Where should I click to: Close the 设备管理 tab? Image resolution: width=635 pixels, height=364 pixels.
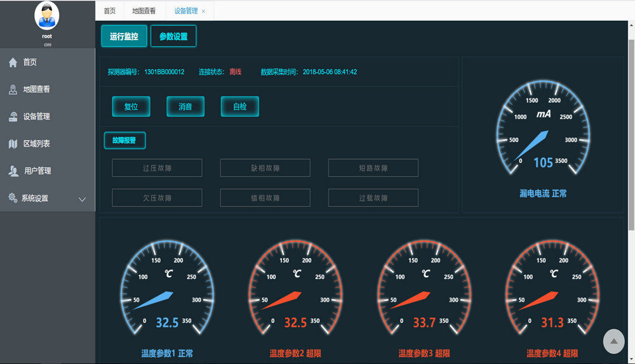pos(203,11)
